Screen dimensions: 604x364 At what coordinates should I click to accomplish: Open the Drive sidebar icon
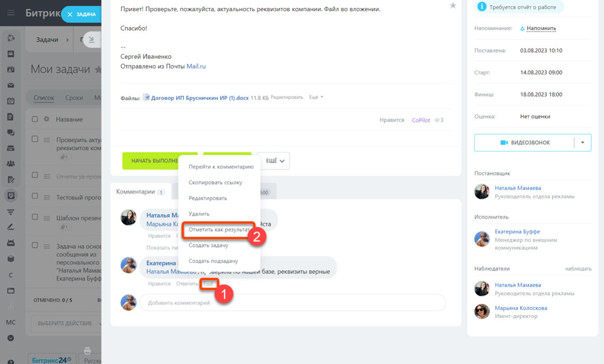tap(10, 148)
